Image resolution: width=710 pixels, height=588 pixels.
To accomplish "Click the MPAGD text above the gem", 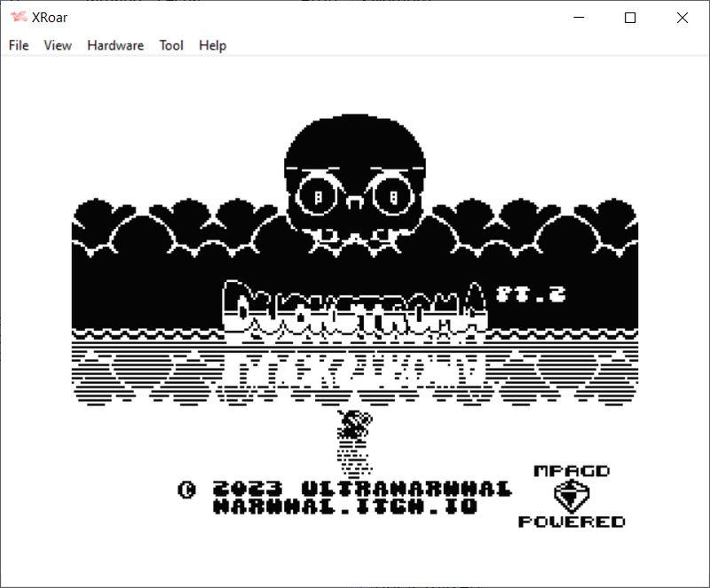I will coord(572,471).
